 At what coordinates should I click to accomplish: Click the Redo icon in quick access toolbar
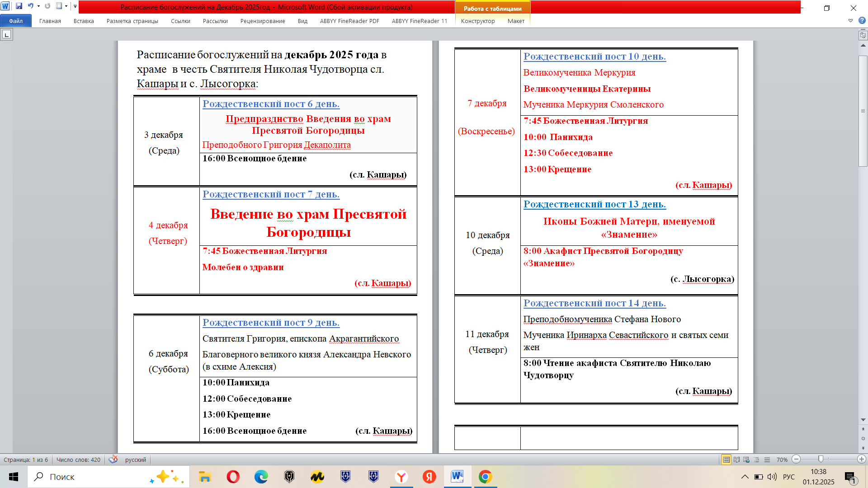47,6
